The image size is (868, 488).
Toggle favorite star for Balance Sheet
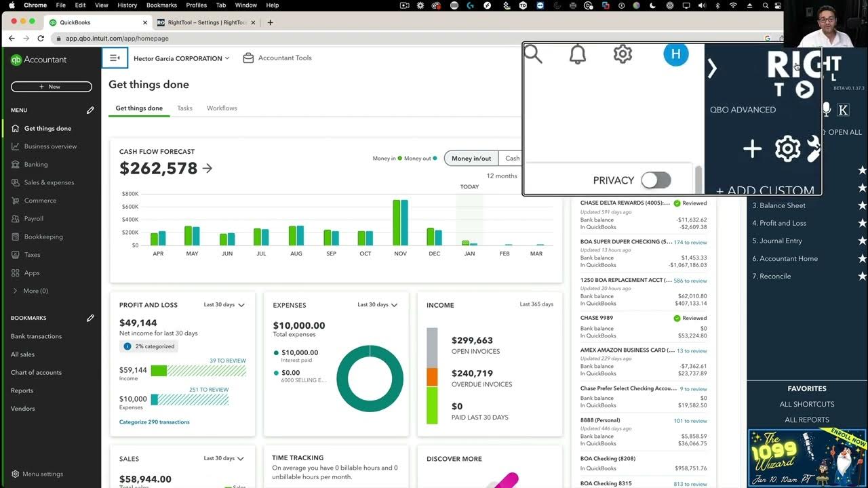click(x=862, y=205)
